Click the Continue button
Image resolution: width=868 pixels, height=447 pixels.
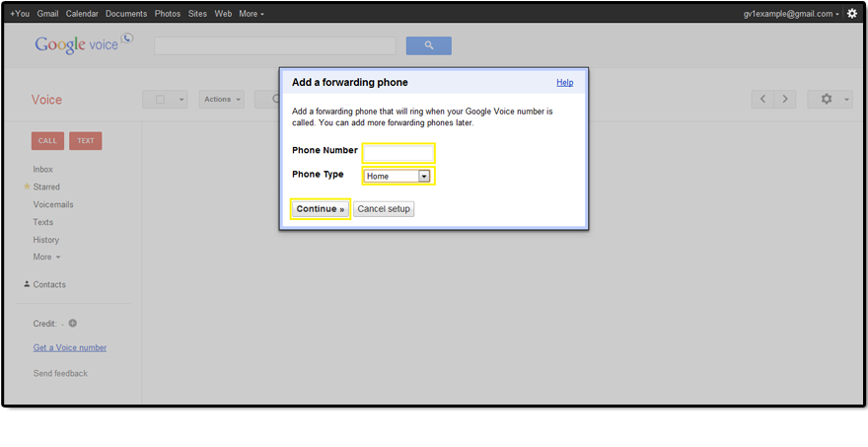[321, 209]
